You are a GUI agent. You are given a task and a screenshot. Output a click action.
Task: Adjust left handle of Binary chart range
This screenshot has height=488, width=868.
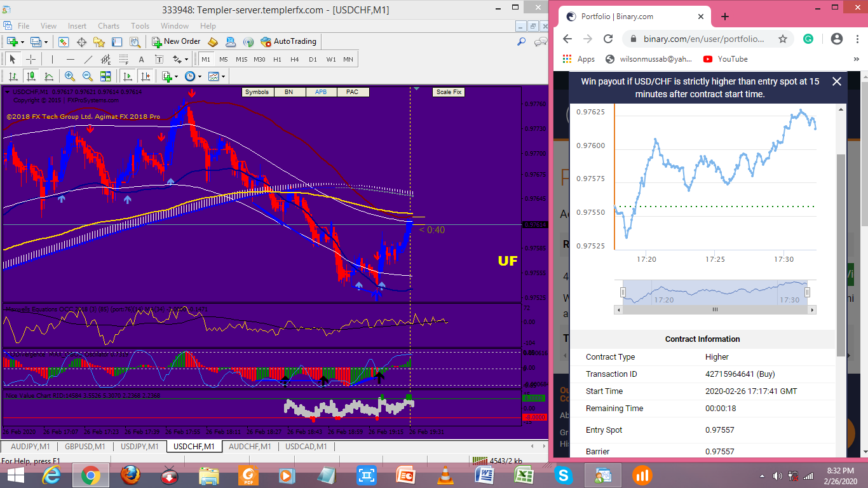(623, 292)
